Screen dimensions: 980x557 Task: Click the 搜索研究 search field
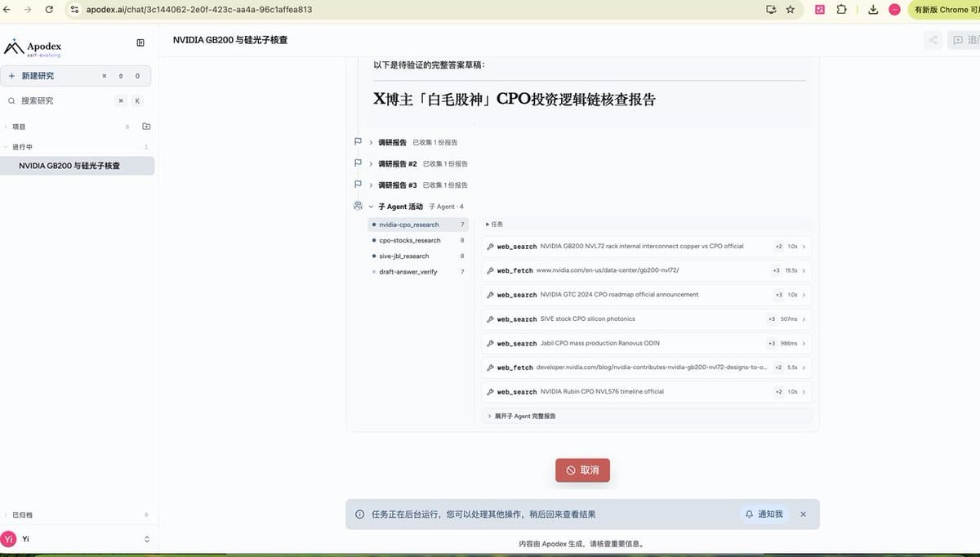[75, 100]
